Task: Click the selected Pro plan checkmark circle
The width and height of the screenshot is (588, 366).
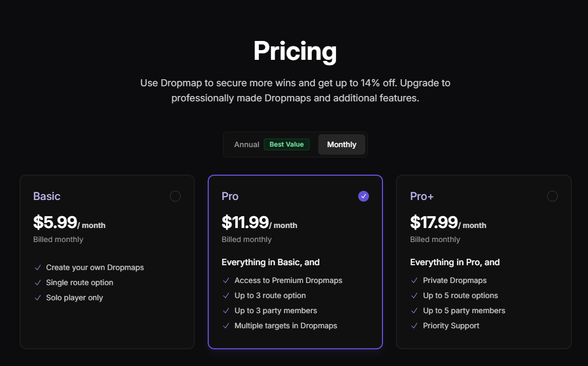Action: tap(363, 196)
